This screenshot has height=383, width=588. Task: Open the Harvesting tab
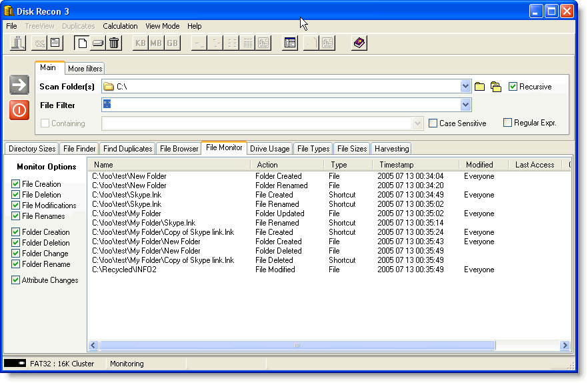(x=391, y=149)
